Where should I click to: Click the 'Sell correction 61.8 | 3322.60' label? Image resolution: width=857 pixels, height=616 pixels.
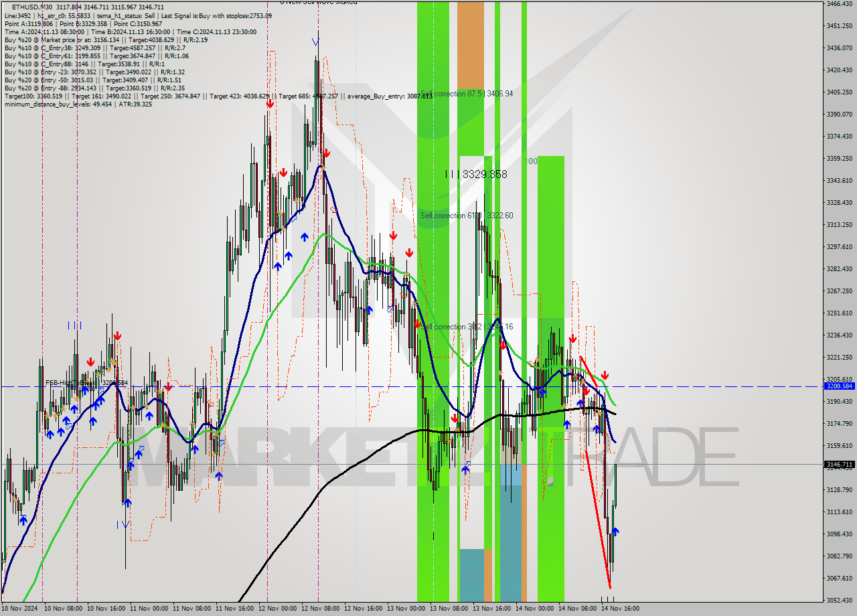pos(467,216)
